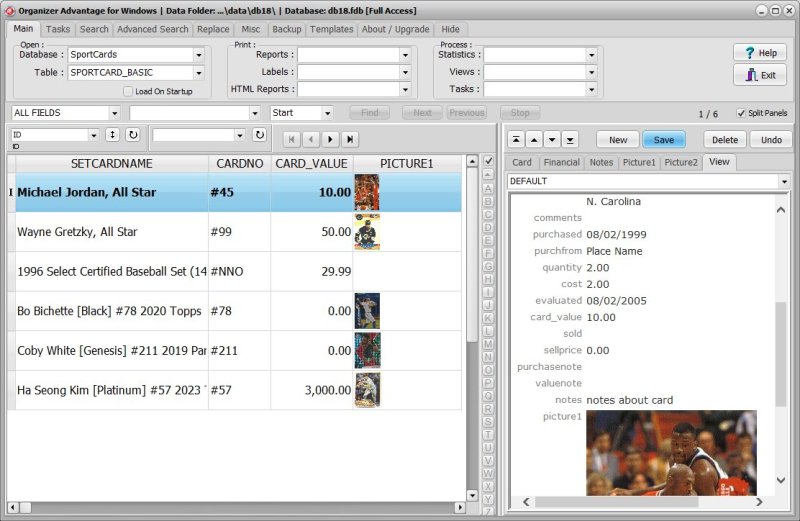Click the Save button

point(664,140)
